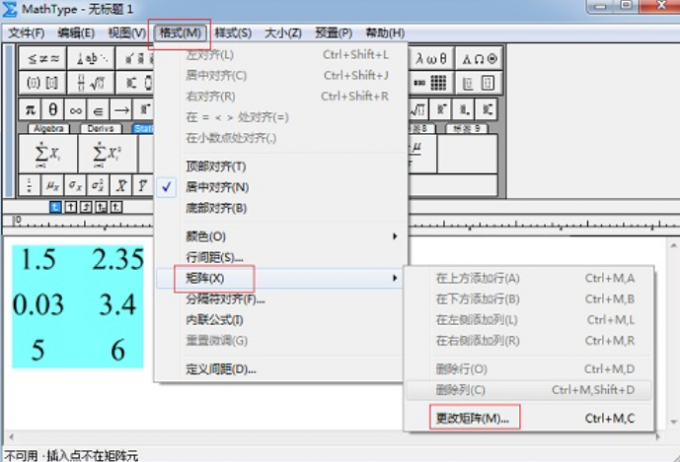Open 定义间距(D)... dialog

(281, 369)
